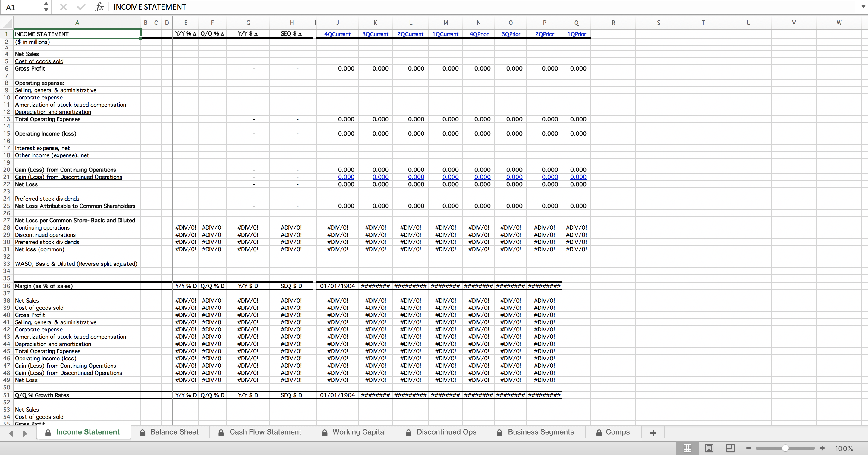The width and height of the screenshot is (868, 455).
Task: Open the Name Box dropdown arrows
Action: pyautogui.click(x=46, y=7)
